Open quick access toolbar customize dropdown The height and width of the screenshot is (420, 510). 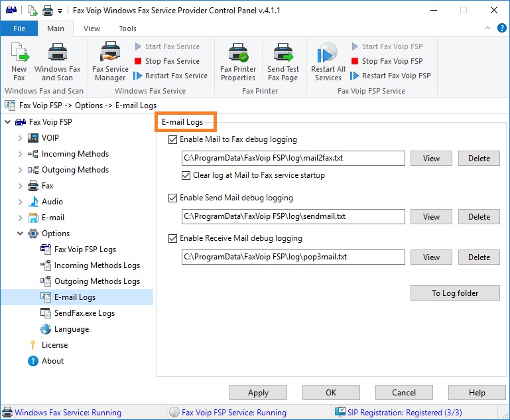click(60, 11)
